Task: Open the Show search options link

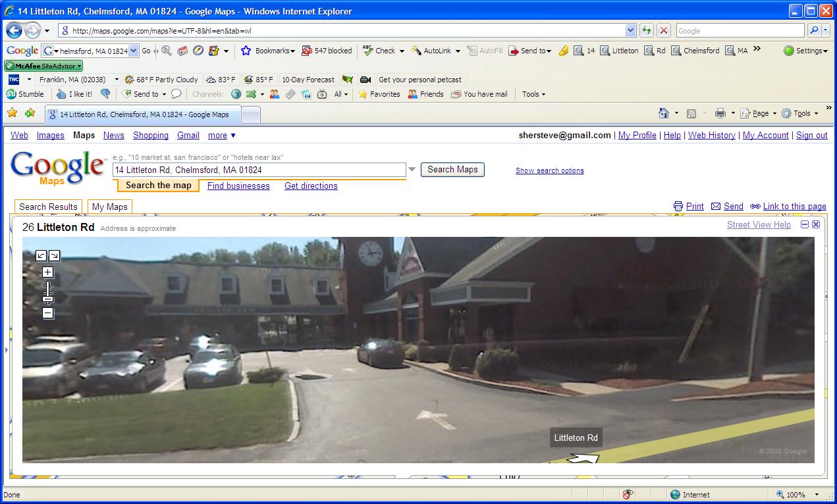Action: (550, 170)
